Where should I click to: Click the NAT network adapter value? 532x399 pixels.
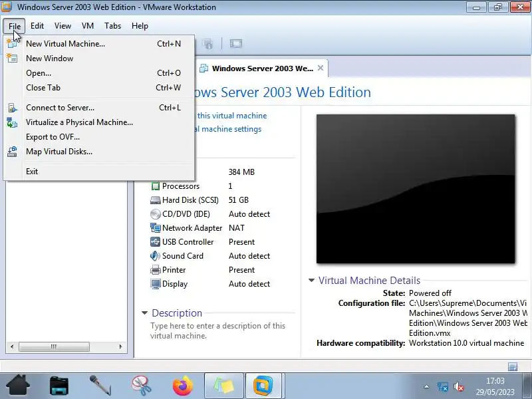coord(237,228)
